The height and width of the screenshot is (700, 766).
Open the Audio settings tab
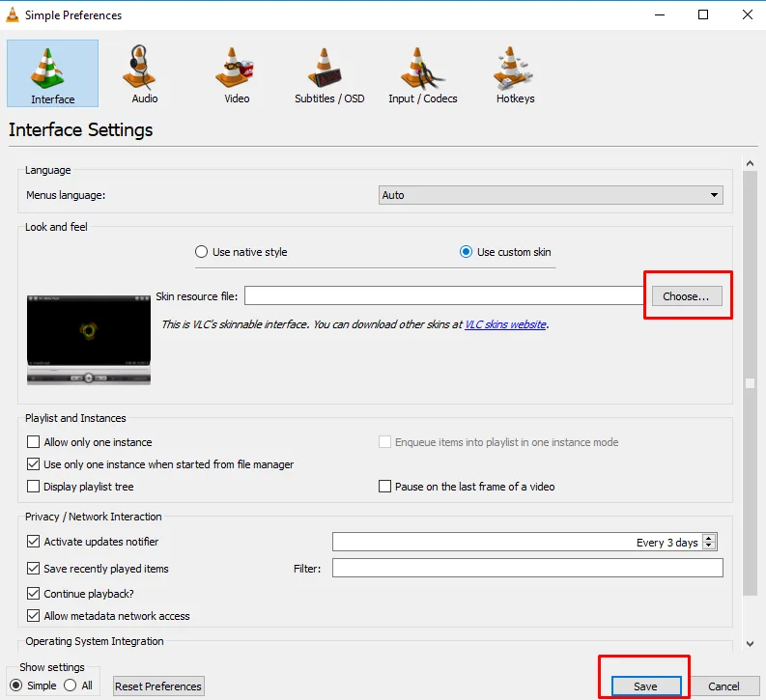click(x=145, y=73)
